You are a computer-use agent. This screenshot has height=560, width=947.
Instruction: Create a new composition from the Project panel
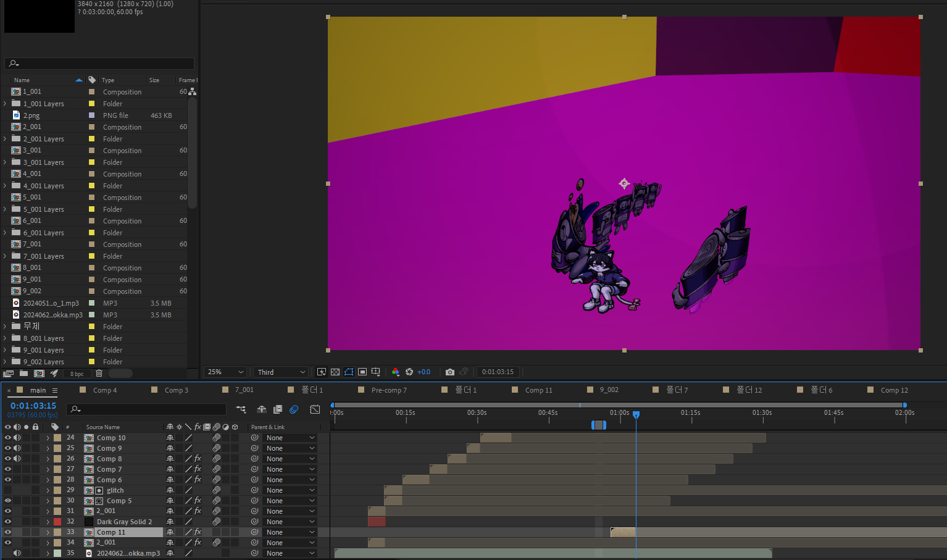click(39, 374)
